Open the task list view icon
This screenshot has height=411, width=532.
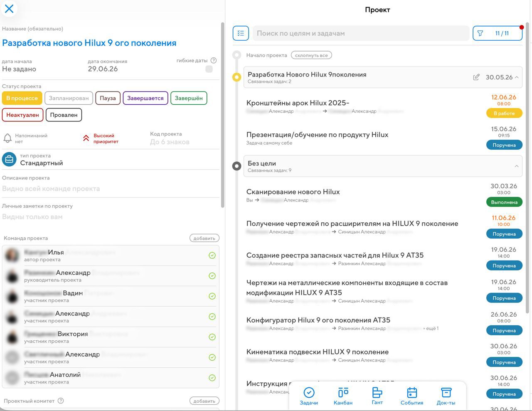point(241,33)
